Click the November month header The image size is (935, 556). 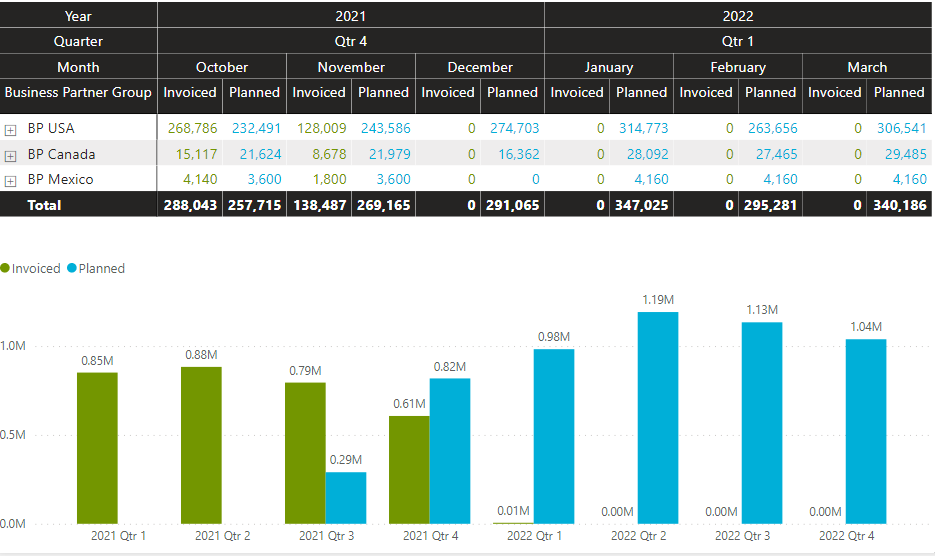click(x=351, y=67)
